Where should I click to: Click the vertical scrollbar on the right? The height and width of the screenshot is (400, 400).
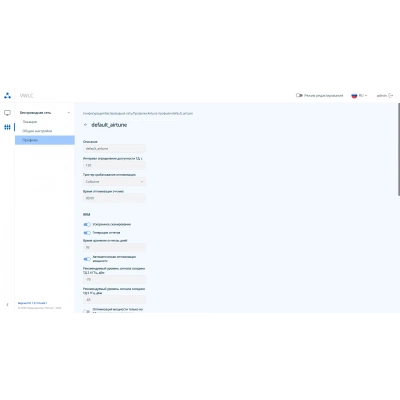[399, 149]
